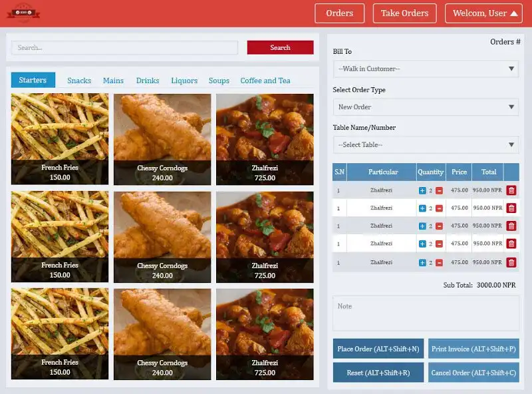Remove the last Zhalfrezi order row
The height and width of the screenshot is (394, 532).
tap(511, 262)
